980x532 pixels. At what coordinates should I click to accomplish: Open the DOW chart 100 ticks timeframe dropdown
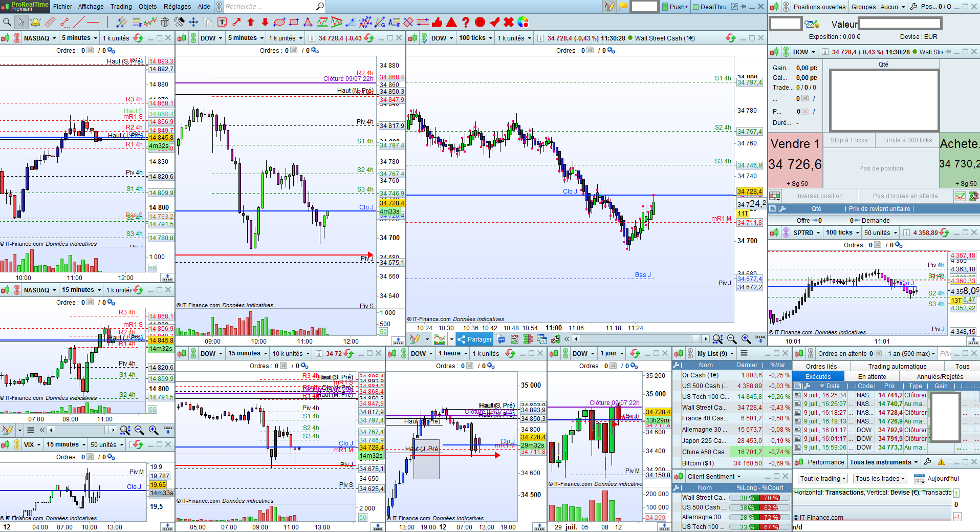tap(476, 38)
